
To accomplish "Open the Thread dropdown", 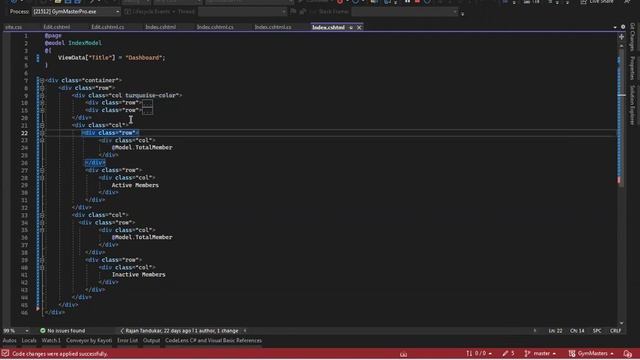I will [242, 12].
